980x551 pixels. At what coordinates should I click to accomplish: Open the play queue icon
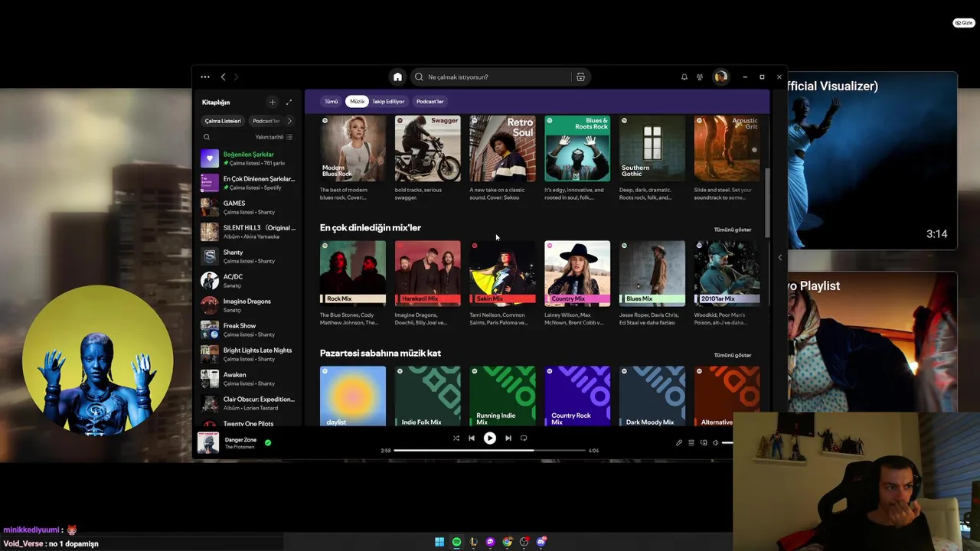point(691,442)
